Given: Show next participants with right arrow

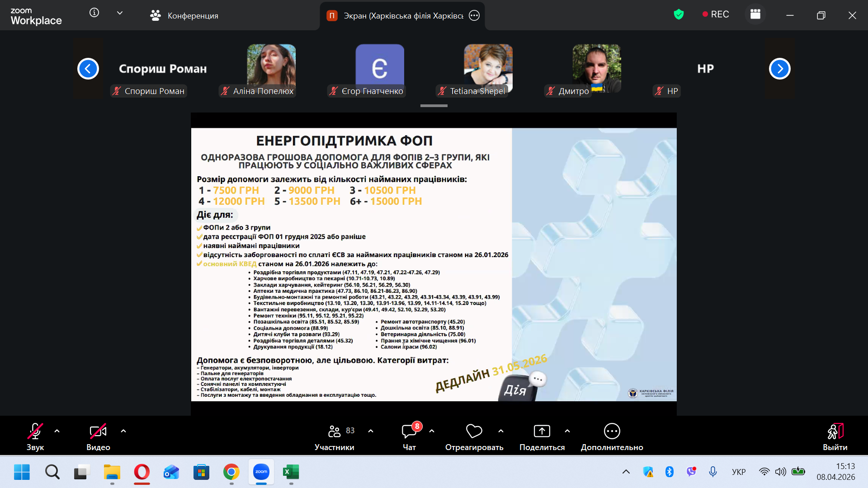Looking at the screenshot, I should click(x=779, y=69).
